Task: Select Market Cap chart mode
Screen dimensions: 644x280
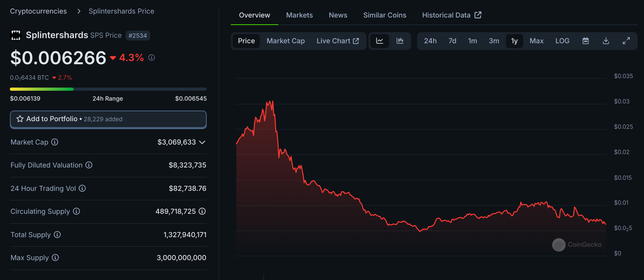Action: (x=286, y=41)
